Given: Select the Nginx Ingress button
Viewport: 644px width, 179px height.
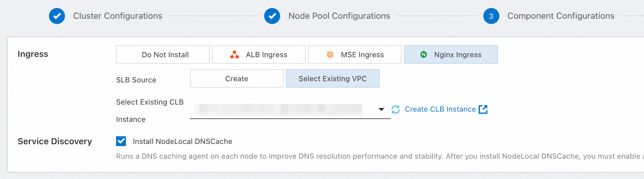Looking at the screenshot, I should [457, 55].
